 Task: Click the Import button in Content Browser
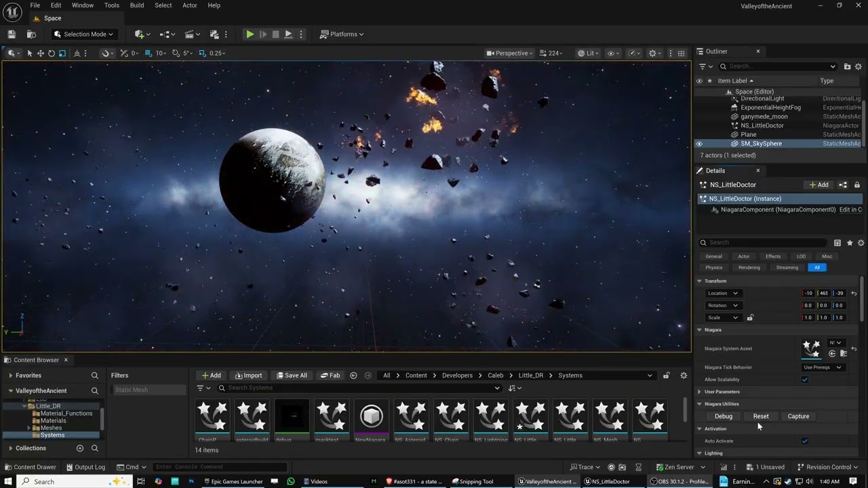coord(248,375)
